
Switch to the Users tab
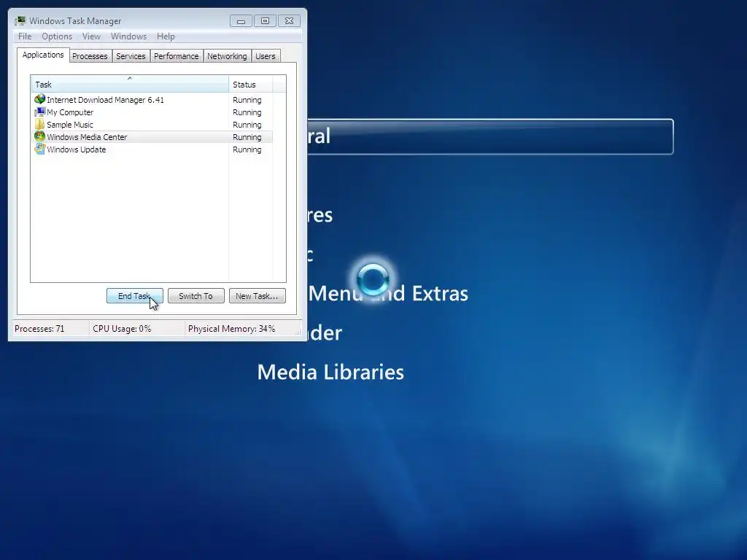(266, 56)
